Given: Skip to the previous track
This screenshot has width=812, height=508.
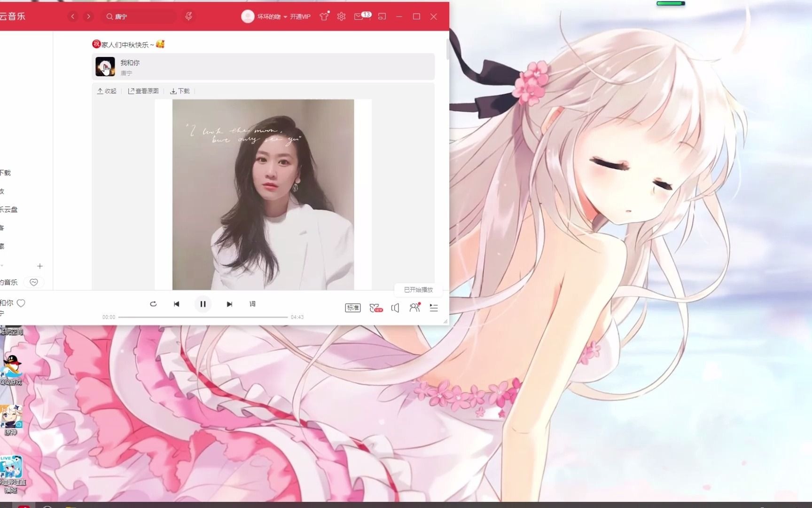Looking at the screenshot, I should click(177, 304).
